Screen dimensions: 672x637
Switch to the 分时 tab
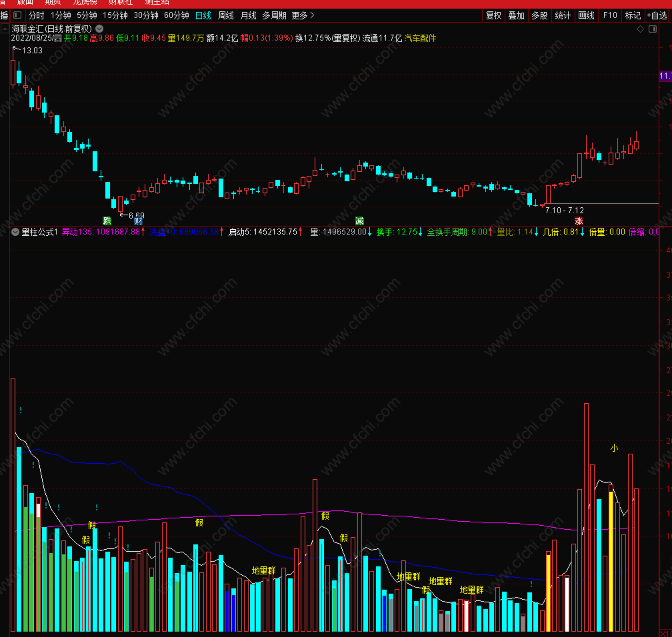click(37, 16)
